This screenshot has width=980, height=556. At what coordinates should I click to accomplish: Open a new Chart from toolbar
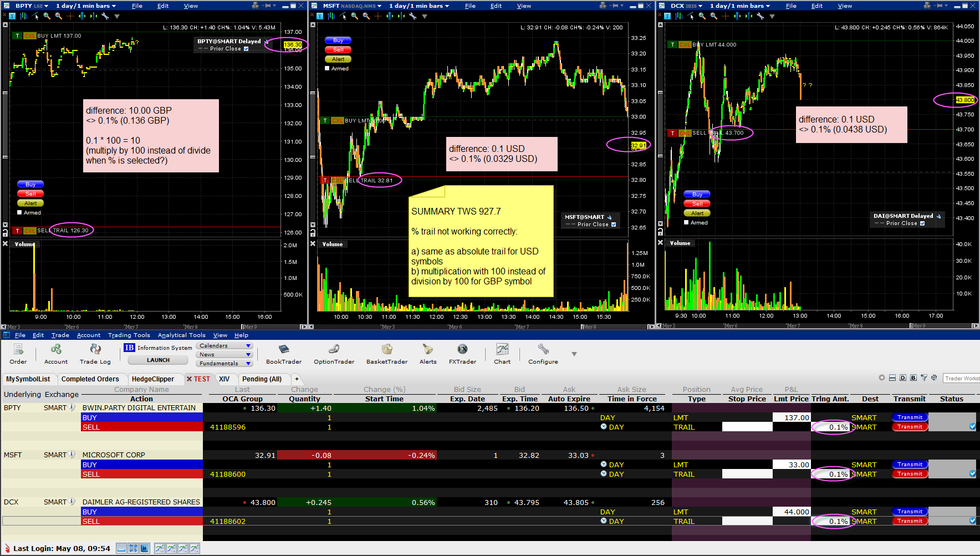pos(502,354)
